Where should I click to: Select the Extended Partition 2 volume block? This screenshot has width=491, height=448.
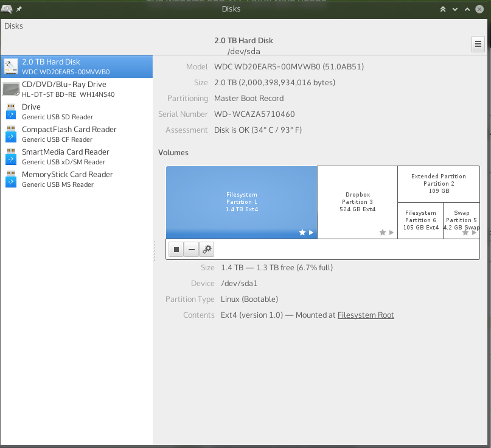[439, 184]
